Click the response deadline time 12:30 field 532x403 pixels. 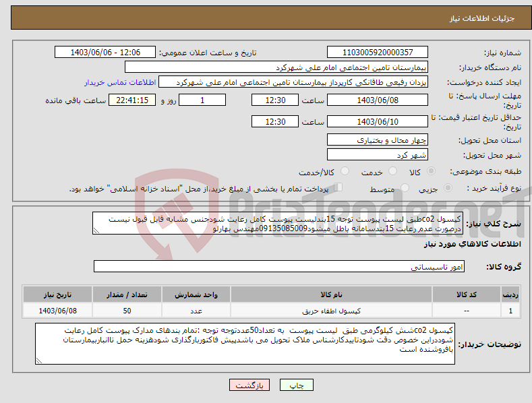point(275,100)
